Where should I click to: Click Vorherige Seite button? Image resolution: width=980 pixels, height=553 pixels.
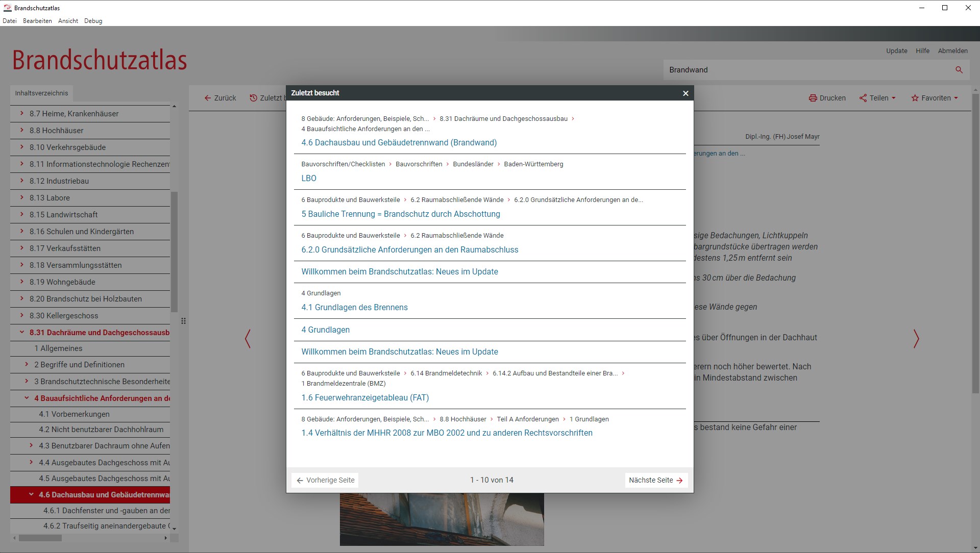(x=325, y=480)
